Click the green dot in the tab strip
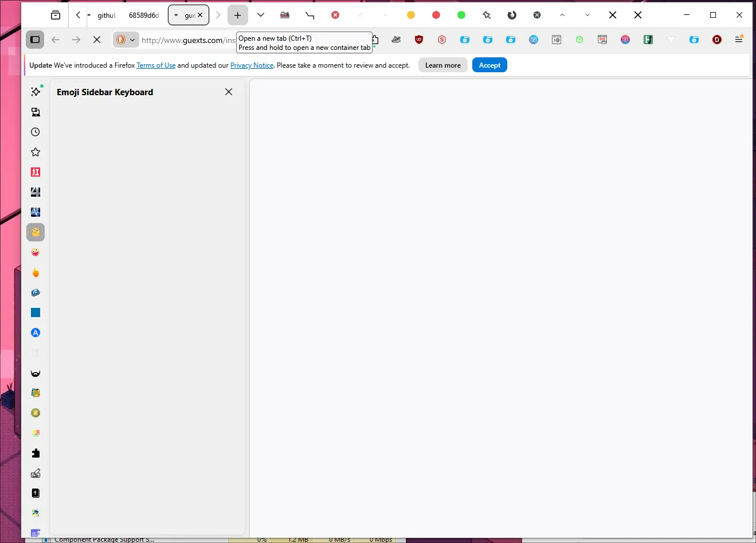This screenshot has width=756, height=543. click(x=461, y=15)
